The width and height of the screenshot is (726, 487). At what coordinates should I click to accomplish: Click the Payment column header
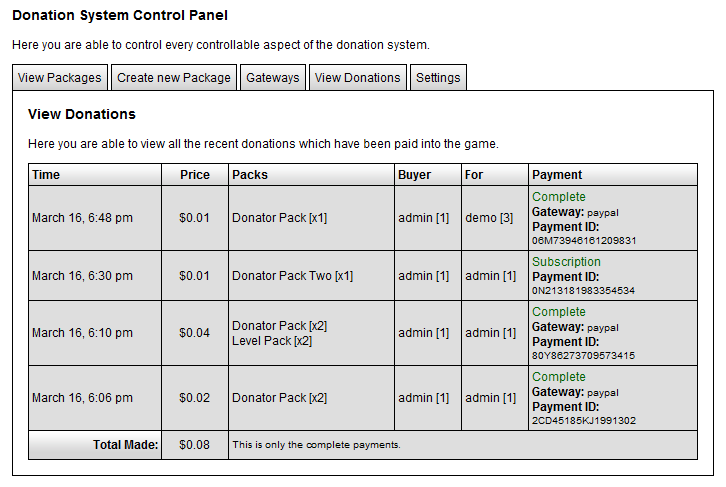[x=557, y=175]
